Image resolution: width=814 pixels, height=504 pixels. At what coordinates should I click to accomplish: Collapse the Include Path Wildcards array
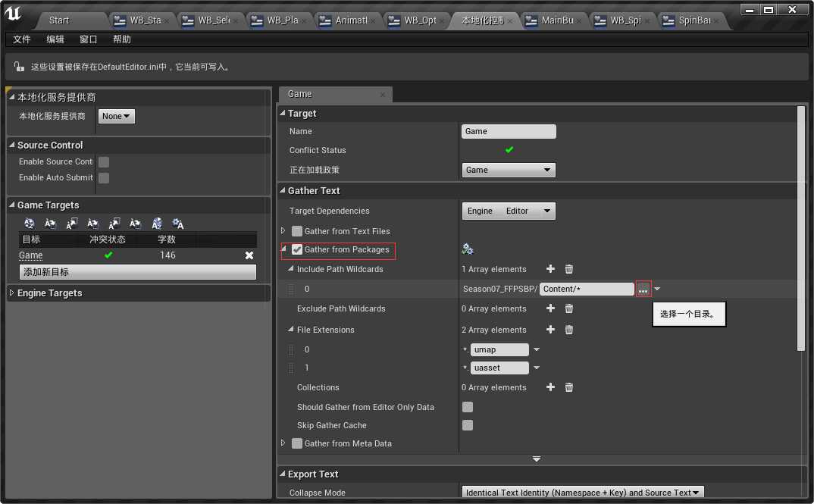click(291, 268)
